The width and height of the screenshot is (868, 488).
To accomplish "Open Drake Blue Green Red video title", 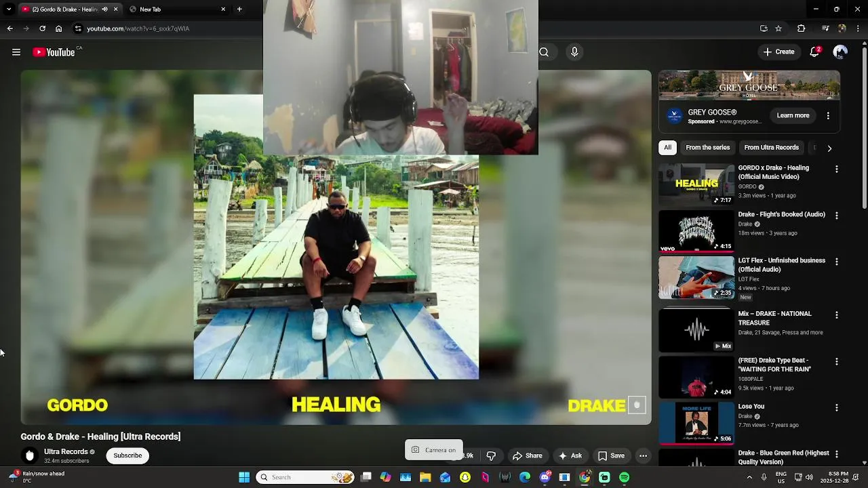I will [783, 457].
